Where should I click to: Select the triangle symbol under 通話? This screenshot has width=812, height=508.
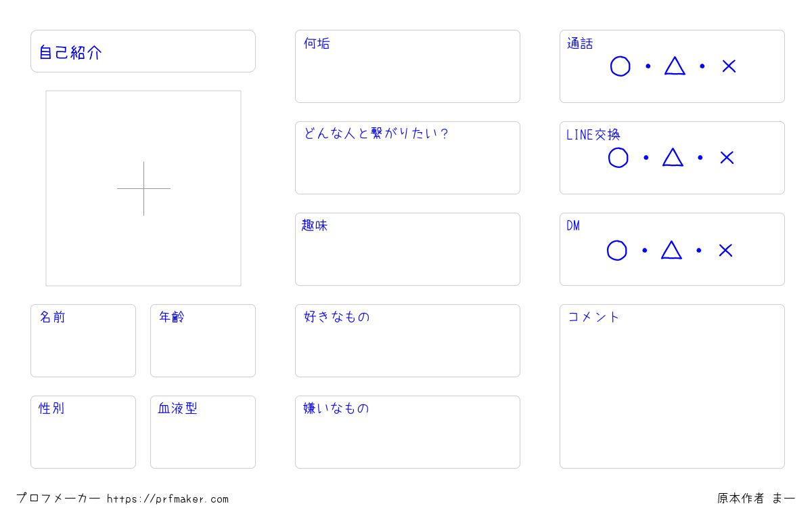675,66
